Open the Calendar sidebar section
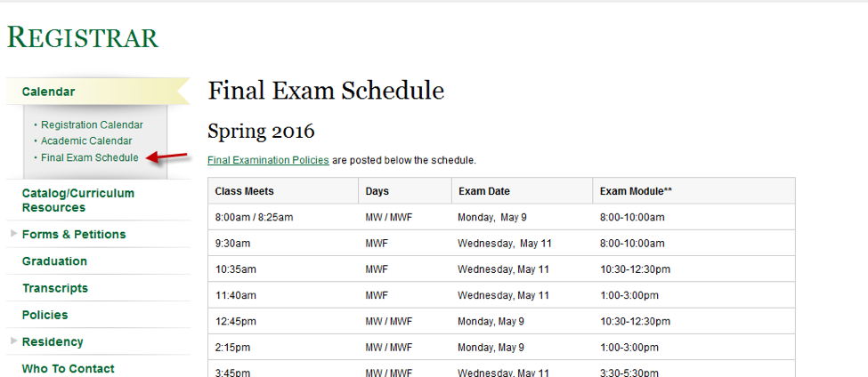This screenshot has height=377, width=868. (x=48, y=92)
